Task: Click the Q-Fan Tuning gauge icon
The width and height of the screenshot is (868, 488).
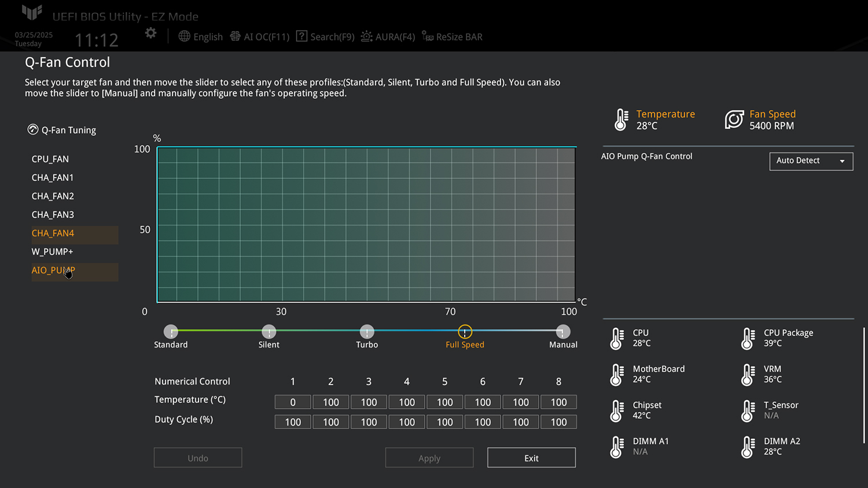Action: (33, 130)
